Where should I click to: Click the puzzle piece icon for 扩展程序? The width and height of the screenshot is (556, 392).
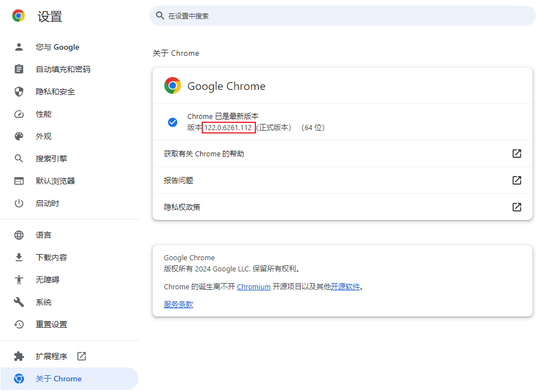tap(19, 356)
